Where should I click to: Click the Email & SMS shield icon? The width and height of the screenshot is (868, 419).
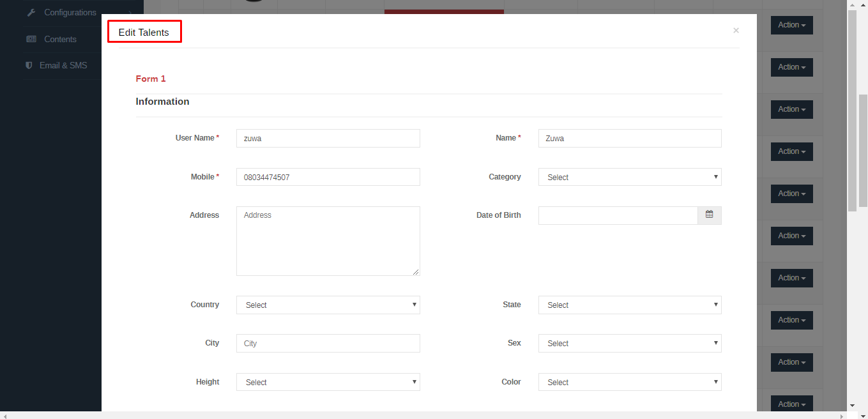tap(29, 65)
